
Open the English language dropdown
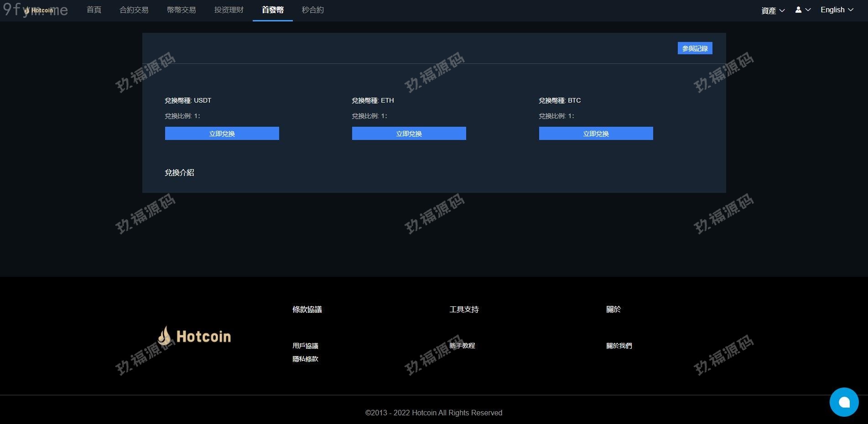[837, 10]
